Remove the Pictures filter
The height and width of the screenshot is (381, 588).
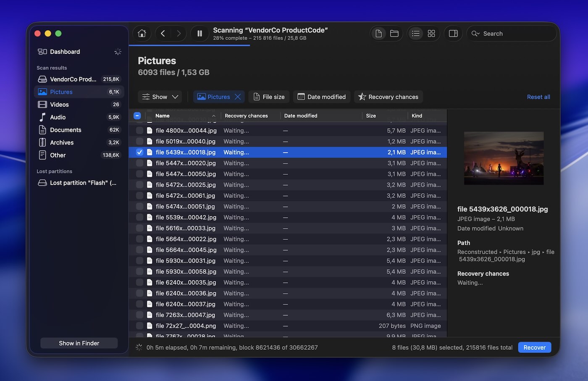click(x=238, y=97)
